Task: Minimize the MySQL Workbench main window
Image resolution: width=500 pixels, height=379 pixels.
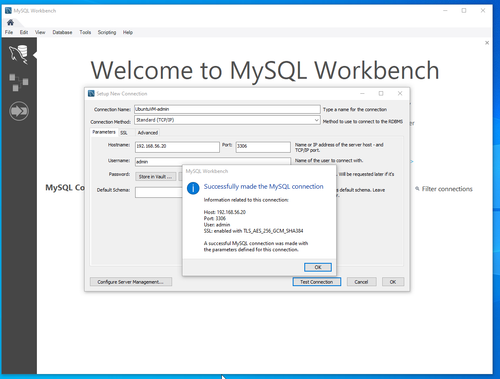Action: coord(445,11)
